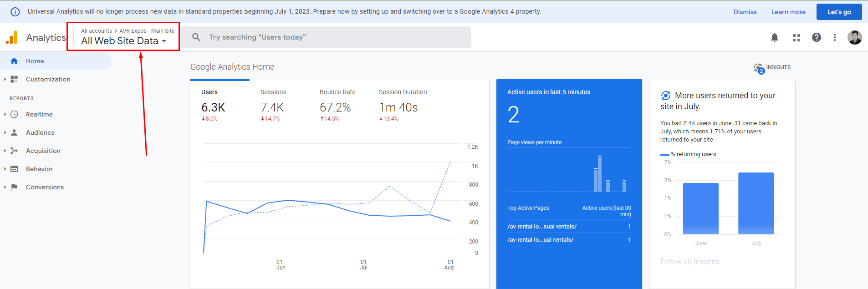Screen dimensions: 868x289
Task: Click 'Page views per minute' label
Action: 535,142
